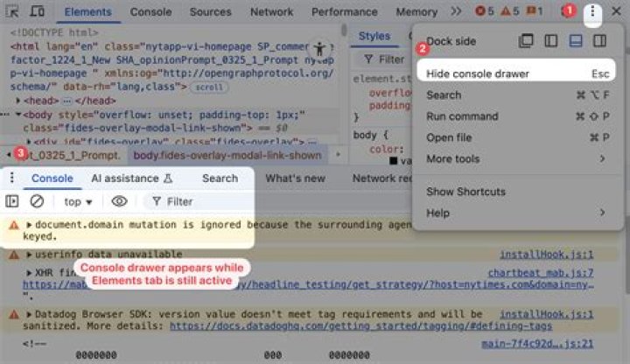The image size is (630, 364).
Task: Open the Performance tab
Action: tap(345, 11)
